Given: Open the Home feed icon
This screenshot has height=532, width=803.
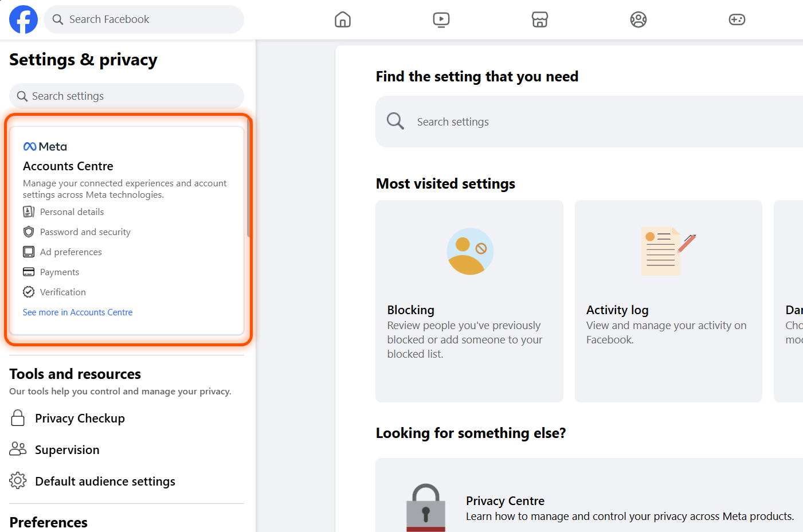Looking at the screenshot, I should tap(343, 19).
